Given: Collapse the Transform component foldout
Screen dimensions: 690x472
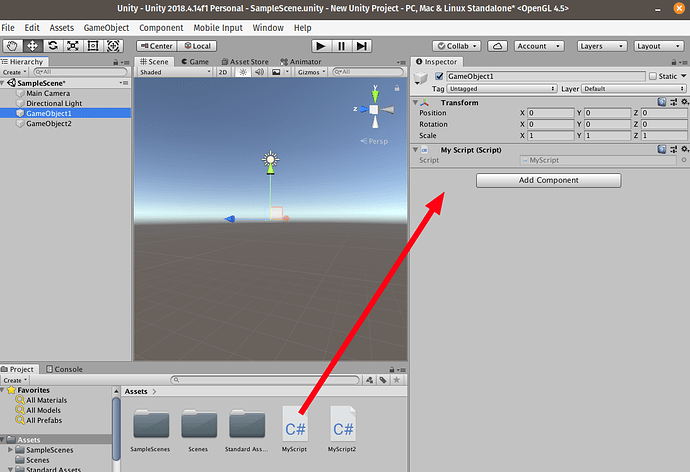Looking at the screenshot, I should click(415, 102).
